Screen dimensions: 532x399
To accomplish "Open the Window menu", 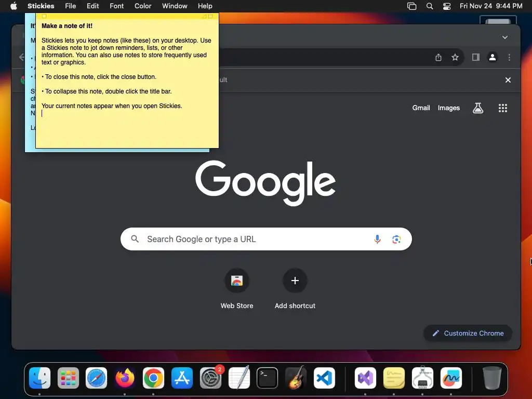I will click(175, 6).
